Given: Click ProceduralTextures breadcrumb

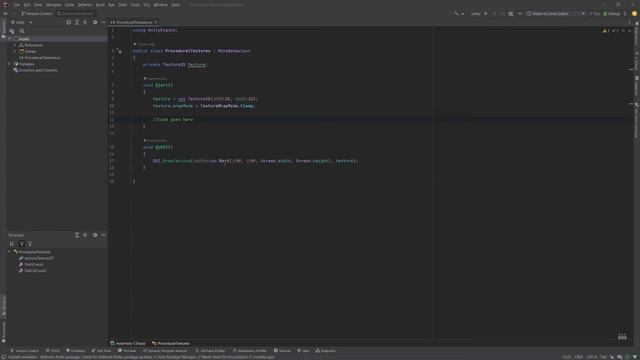Looking at the screenshot, I should point(171,344).
